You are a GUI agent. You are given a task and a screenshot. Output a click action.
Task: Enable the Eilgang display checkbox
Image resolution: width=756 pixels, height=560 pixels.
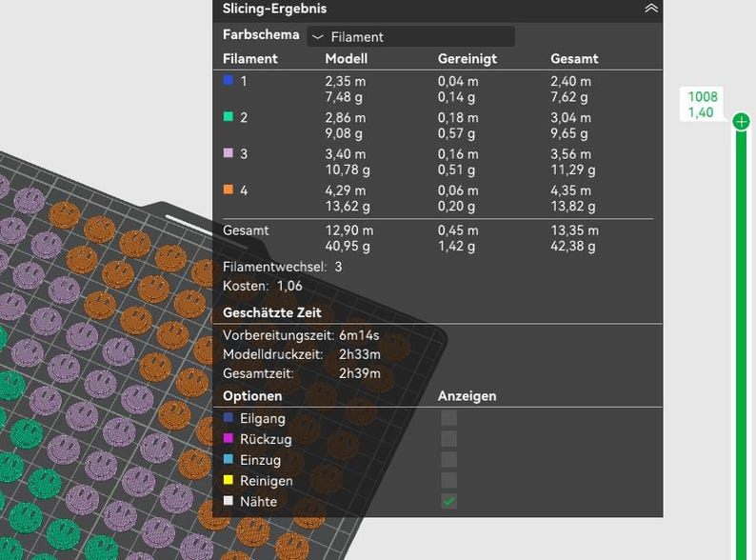pyautogui.click(x=448, y=418)
